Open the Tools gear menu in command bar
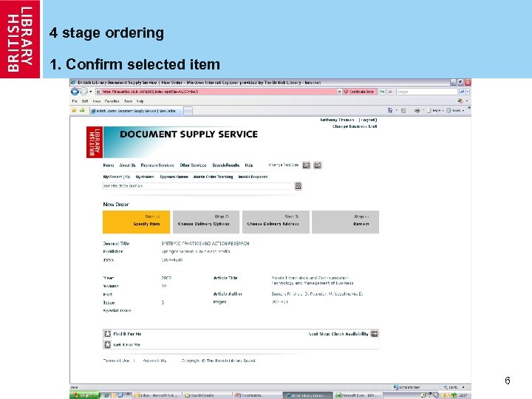This screenshot has height=399, width=532. 454,110
